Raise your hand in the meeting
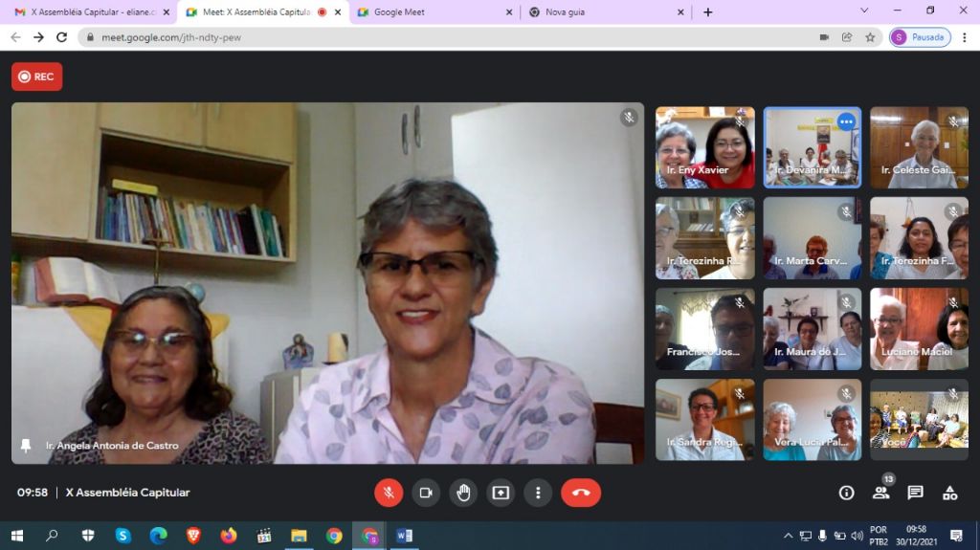Viewport: 980px width, 550px height. 463,493
